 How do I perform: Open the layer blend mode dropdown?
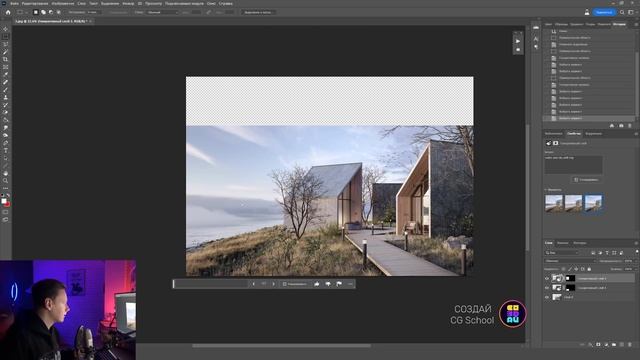570,261
